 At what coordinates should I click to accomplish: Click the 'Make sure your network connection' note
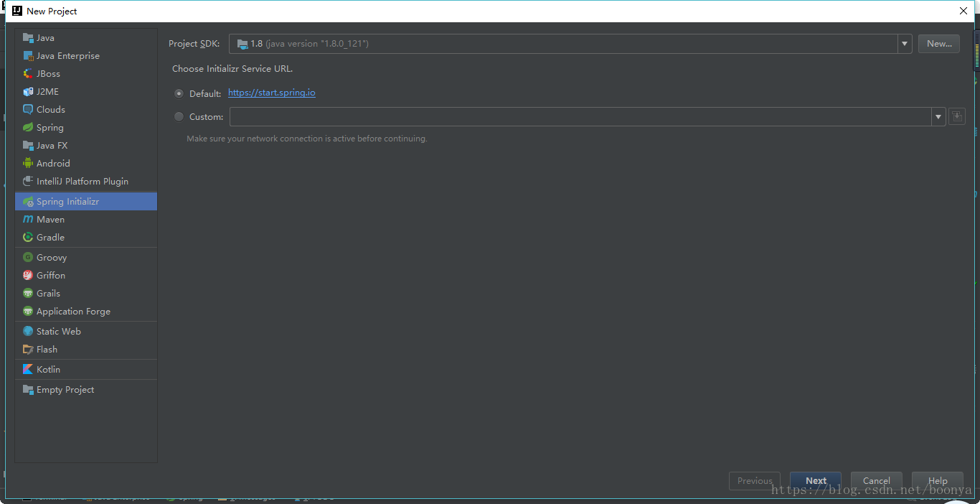307,139
